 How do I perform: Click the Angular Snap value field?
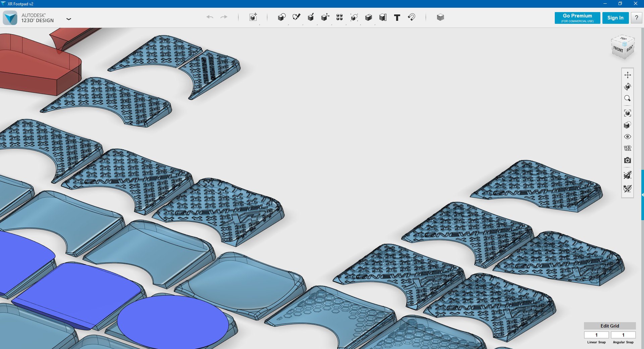(623, 335)
